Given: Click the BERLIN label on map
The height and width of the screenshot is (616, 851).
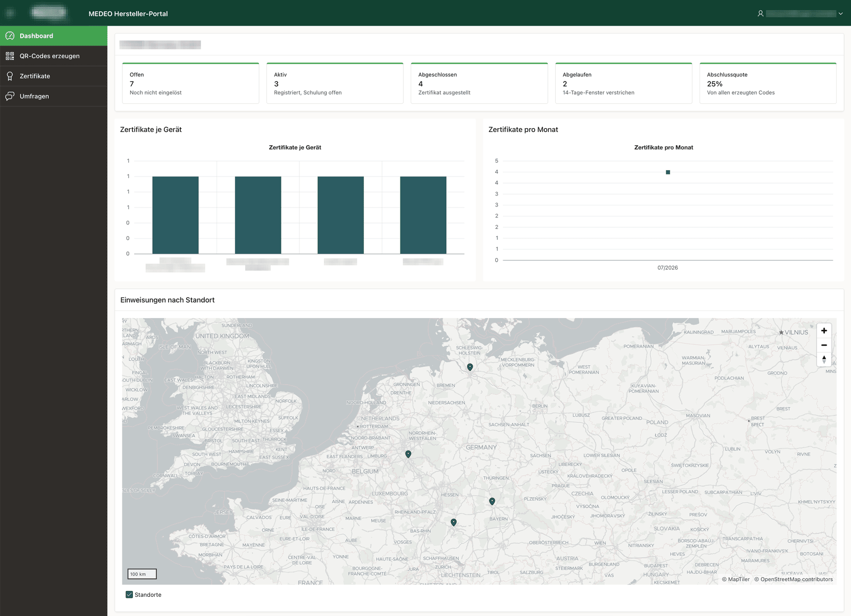Looking at the screenshot, I should coord(540,406).
